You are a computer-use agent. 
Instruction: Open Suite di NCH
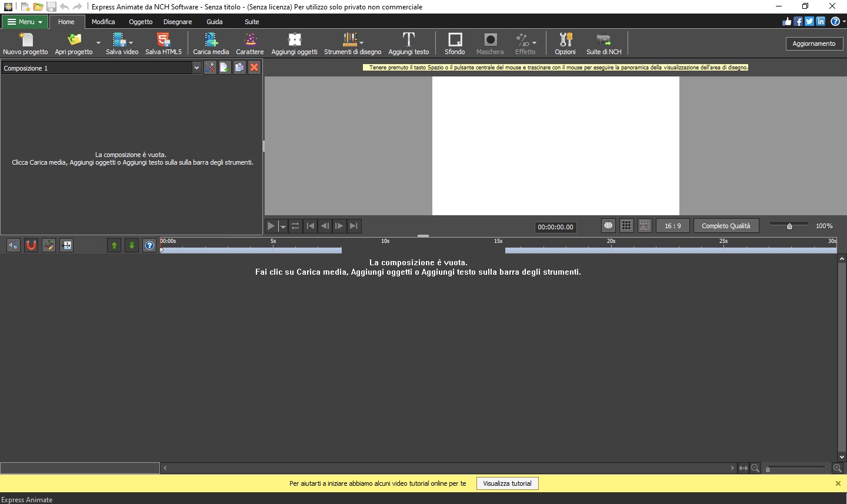click(x=604, y=44)
